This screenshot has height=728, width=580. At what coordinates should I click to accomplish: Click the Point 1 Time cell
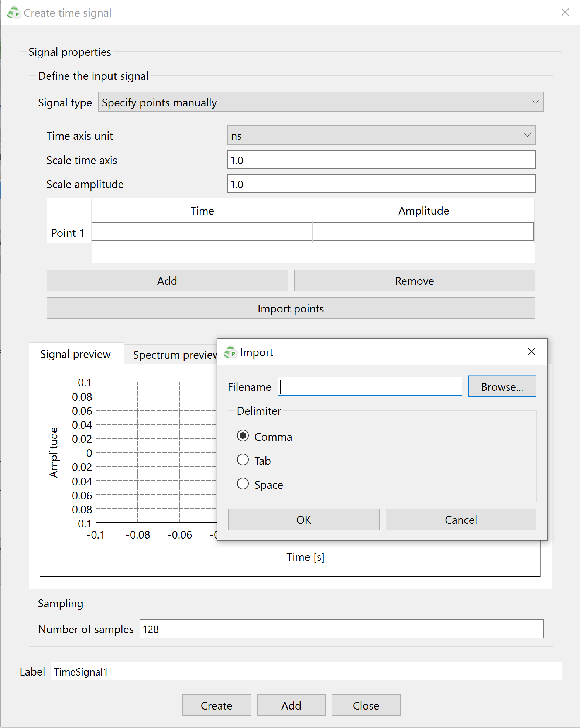(202, 232)
